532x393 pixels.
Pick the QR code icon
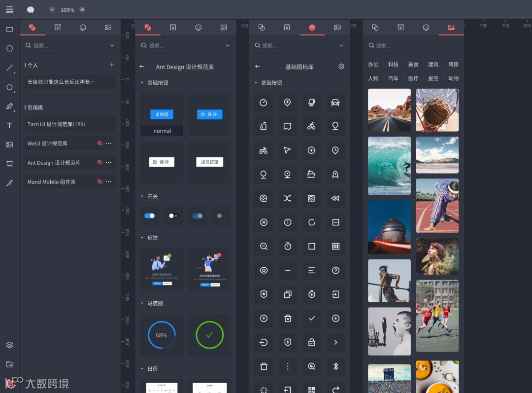(x=311, y=389)
